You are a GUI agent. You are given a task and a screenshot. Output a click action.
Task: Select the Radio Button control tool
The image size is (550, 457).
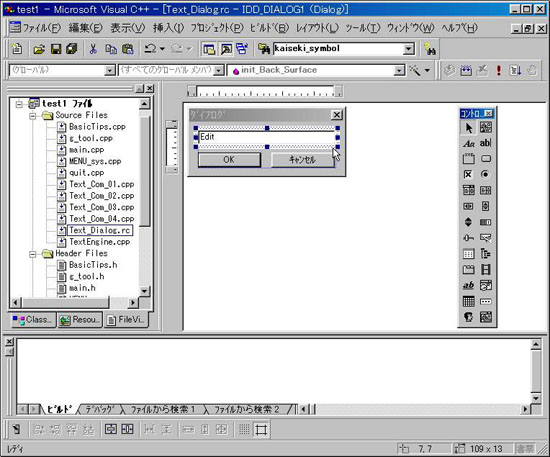(485, 175)
